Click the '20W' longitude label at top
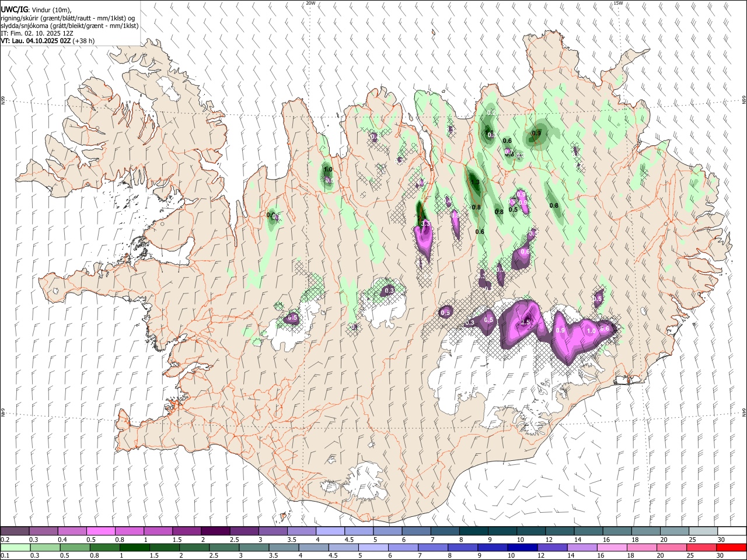Image resolution: width=747 pixels, height=560 pixels. pyautogui.click(x=310, y=3)
